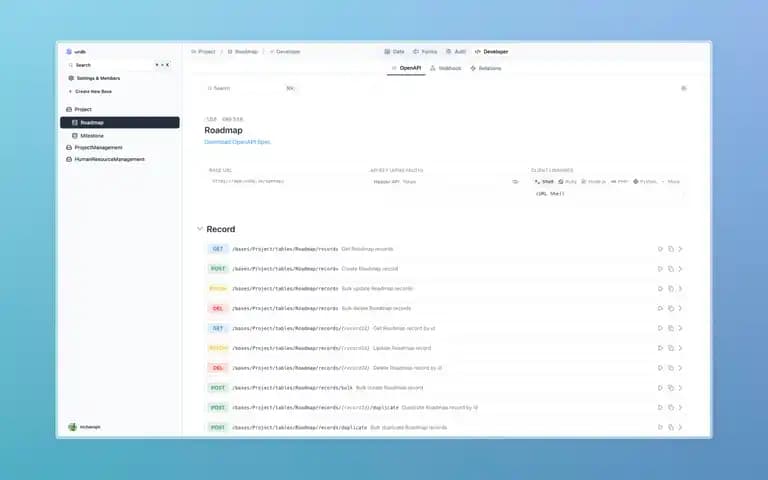768x480 pixels.
Task: Copy the Bulk delete Roadmap records endpoint
Action: click(x=671, y=309)
